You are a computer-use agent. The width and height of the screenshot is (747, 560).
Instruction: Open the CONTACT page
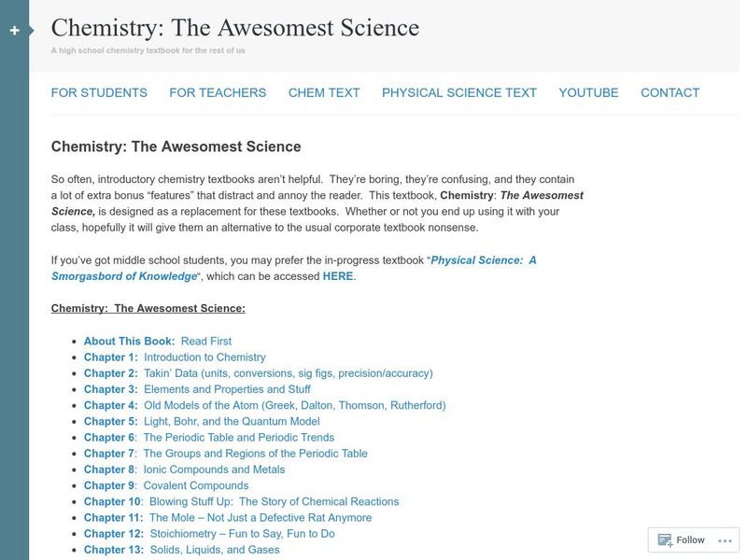669,92
